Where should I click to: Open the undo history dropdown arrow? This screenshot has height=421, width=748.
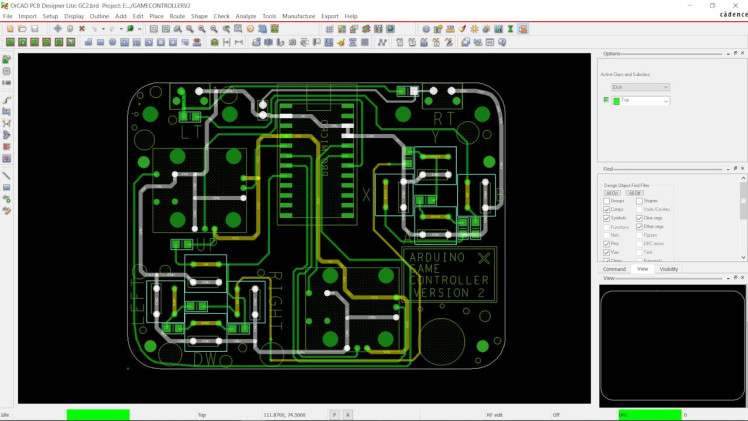[104, 29]
